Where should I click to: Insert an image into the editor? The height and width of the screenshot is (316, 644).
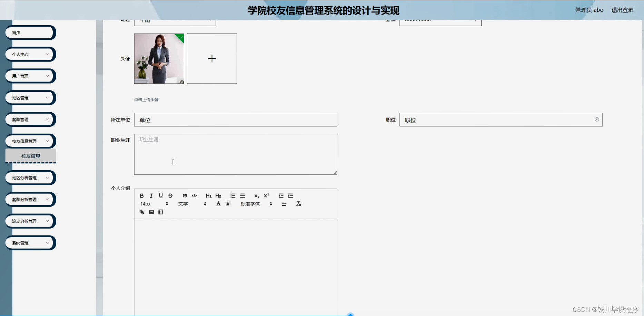pos(151,212)
